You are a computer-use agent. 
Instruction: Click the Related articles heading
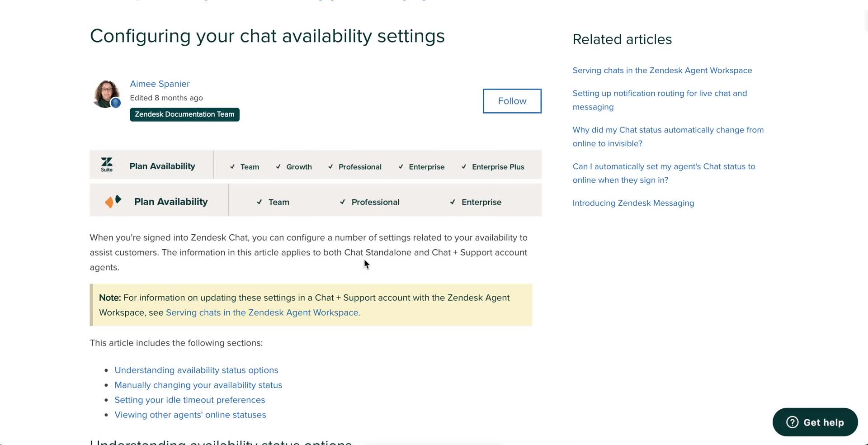[622, 39]
